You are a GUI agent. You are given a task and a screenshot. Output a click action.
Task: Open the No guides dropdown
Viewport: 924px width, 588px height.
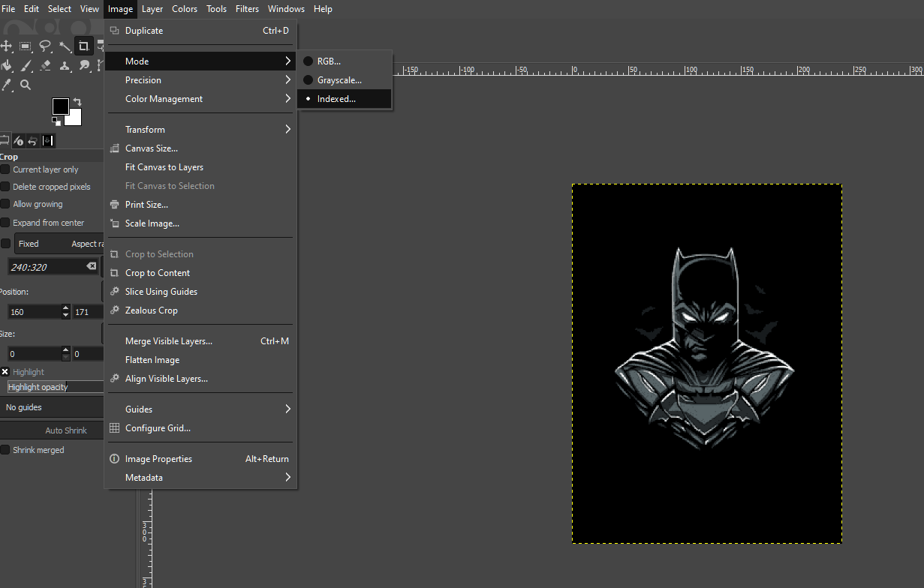(x=49, y=406)
